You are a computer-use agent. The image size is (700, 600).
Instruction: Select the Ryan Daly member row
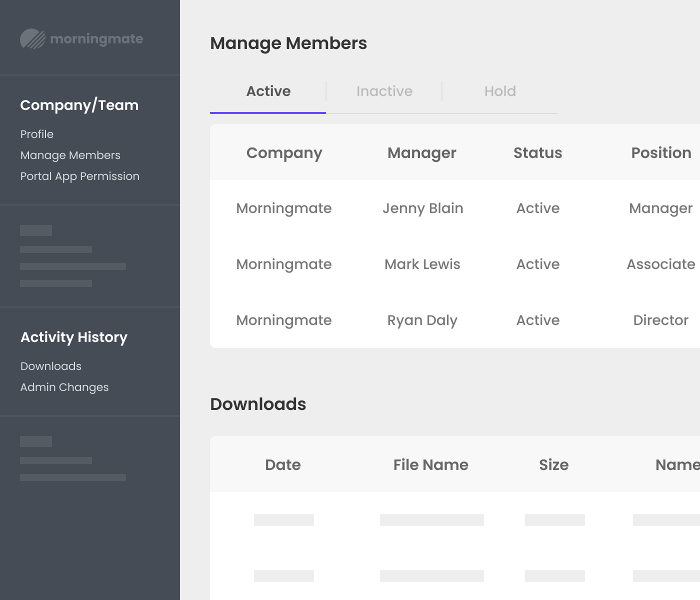422,320
